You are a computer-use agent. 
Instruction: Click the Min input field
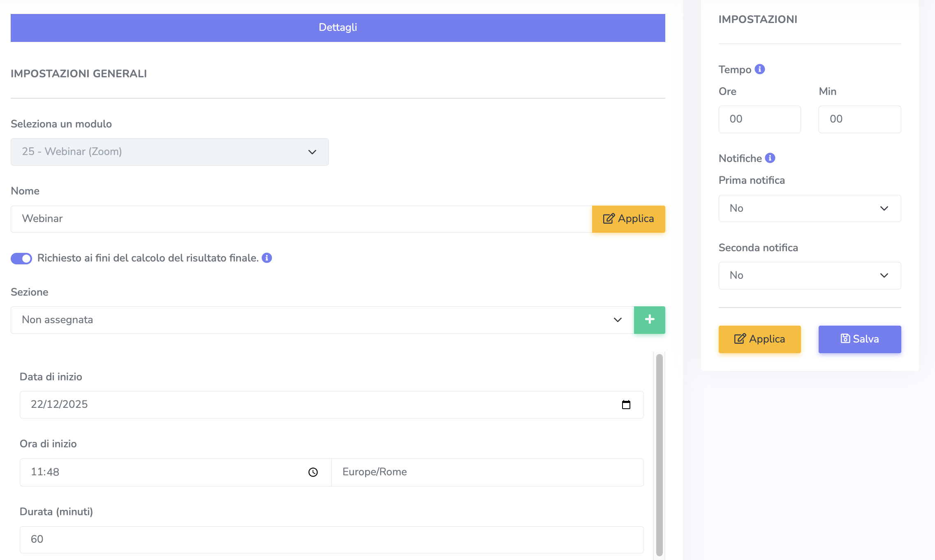859,119
